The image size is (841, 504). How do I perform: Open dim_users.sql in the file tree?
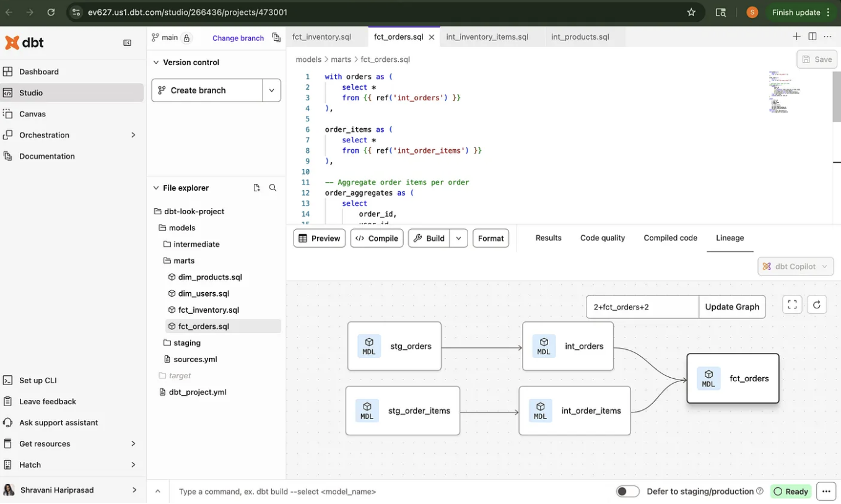coord(203,293)
